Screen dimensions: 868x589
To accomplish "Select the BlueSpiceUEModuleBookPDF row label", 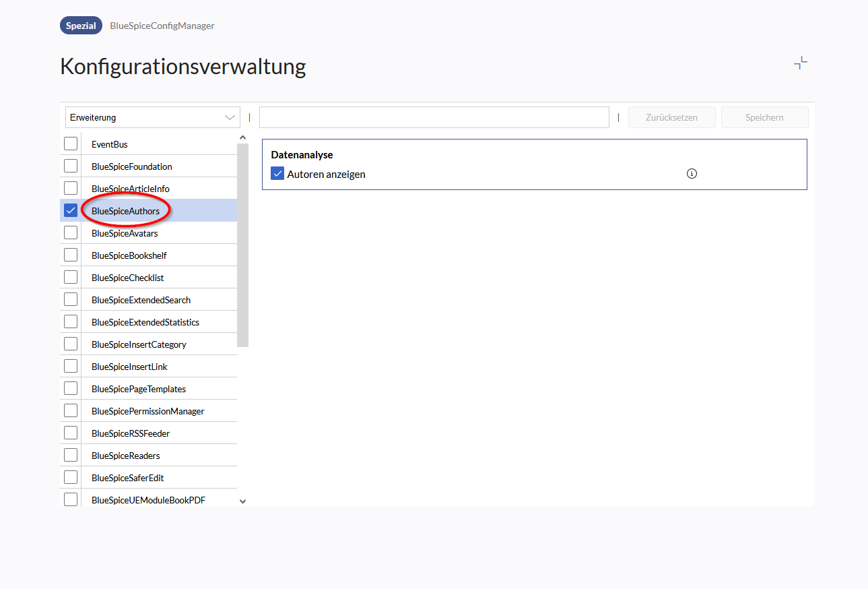I will click(149, 500).
